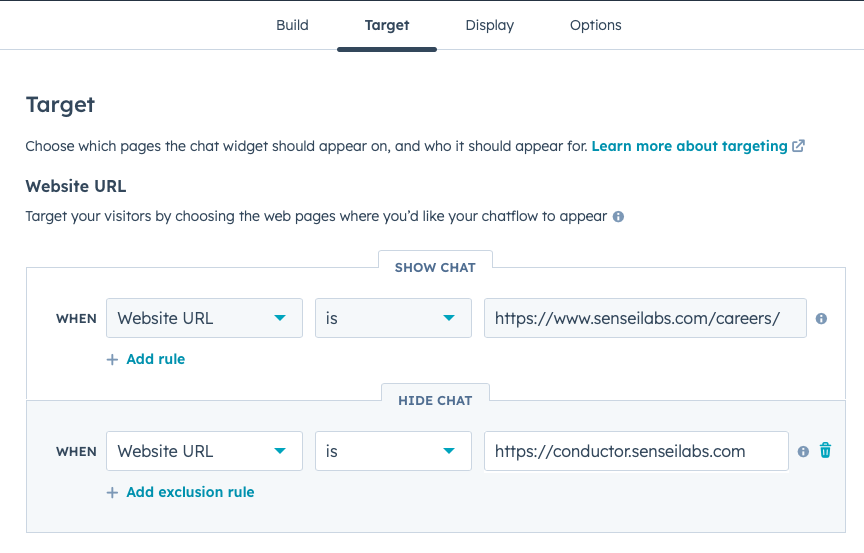This screenshot has width=864, height=553.
Task: Expand Website URL dropdown in Hide Chat rule
Action: [x=204, y=451]
